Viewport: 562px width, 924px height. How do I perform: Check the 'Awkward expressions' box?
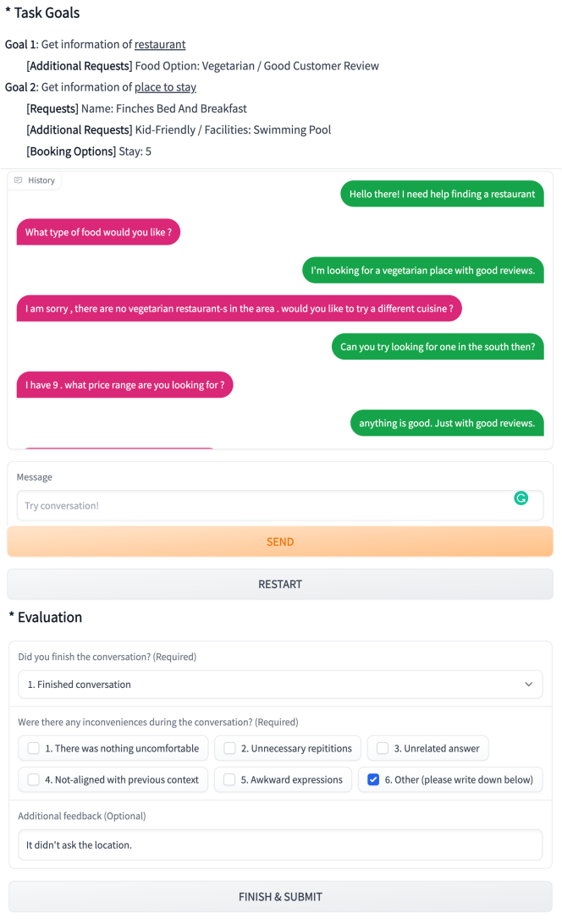230,779
